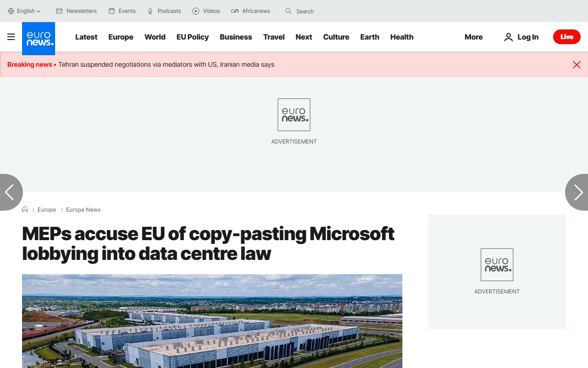
Task: Click the Log In text
Action: [528, 37]
